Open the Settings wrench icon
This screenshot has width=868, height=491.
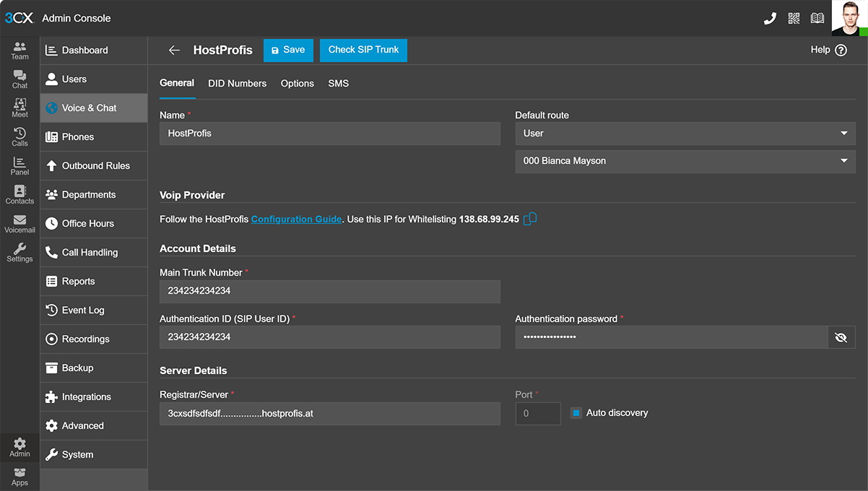click(x=19, y=253)
